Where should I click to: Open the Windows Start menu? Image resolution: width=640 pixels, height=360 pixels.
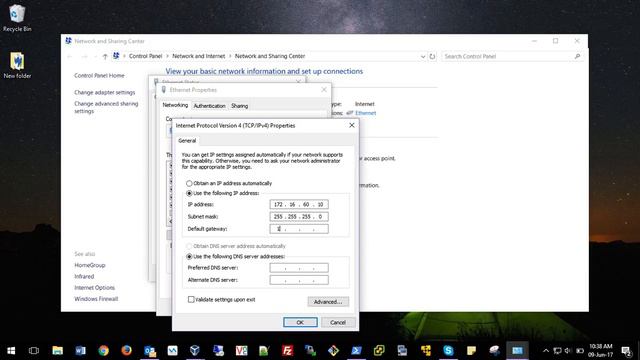coord(11,351)
